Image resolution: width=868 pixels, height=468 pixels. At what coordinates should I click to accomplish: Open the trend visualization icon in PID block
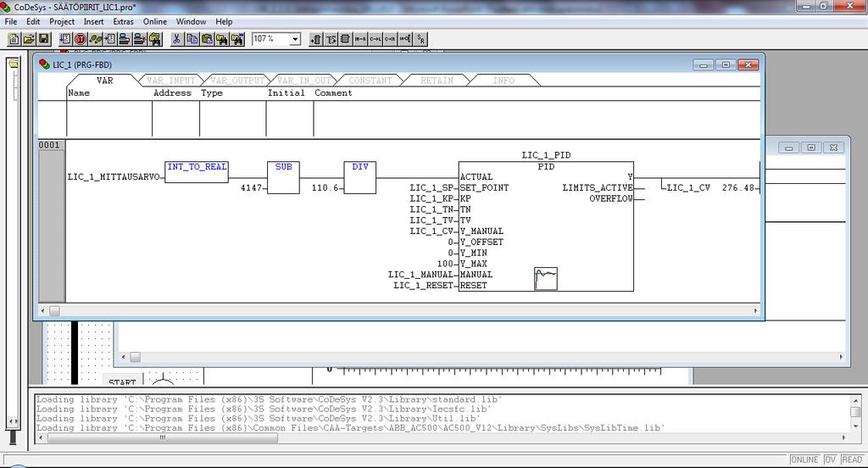point(546,279)
